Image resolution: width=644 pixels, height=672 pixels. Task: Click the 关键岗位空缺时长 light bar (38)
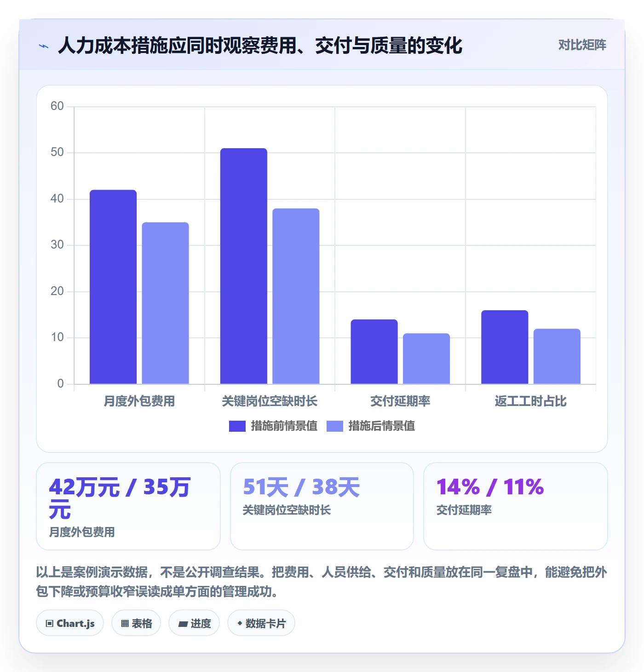(296, 296)
